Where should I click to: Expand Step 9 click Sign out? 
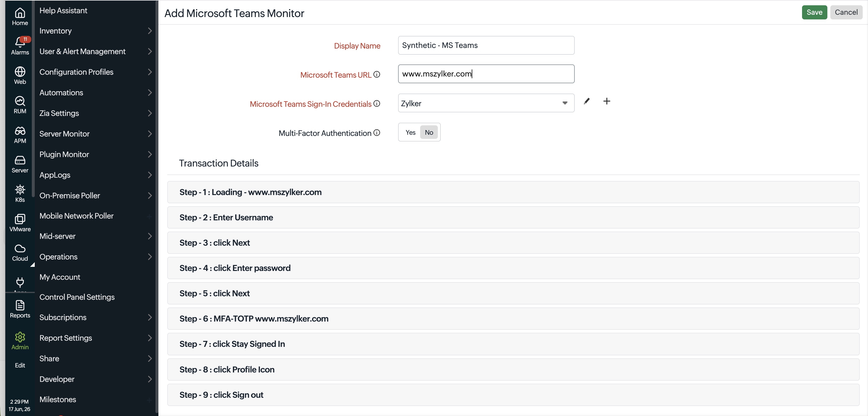[513, 395]
